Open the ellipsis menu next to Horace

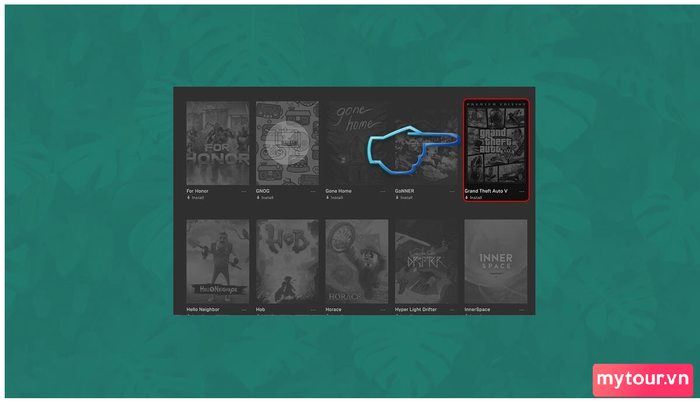coord(383,309)
